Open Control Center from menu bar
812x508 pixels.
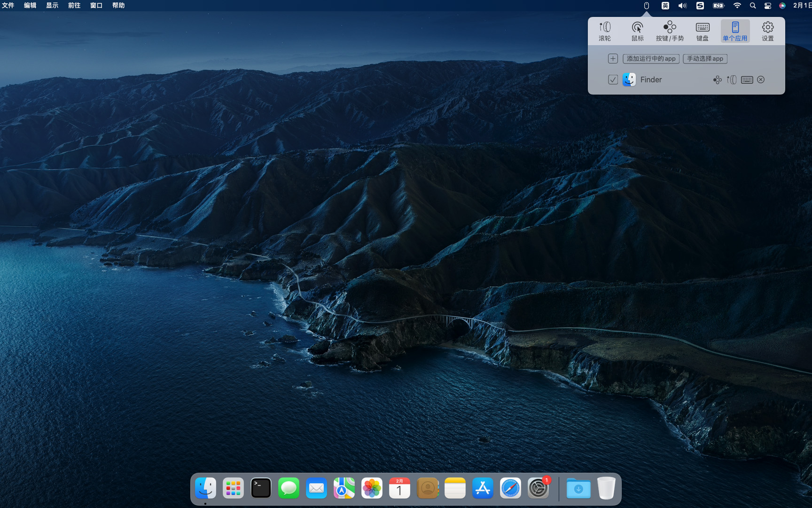tap(767, 6)
